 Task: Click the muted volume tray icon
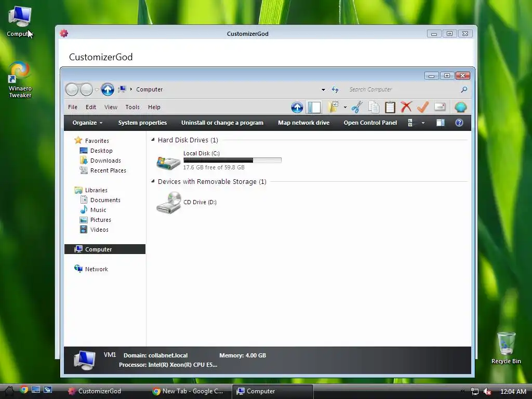coord(487,391)
